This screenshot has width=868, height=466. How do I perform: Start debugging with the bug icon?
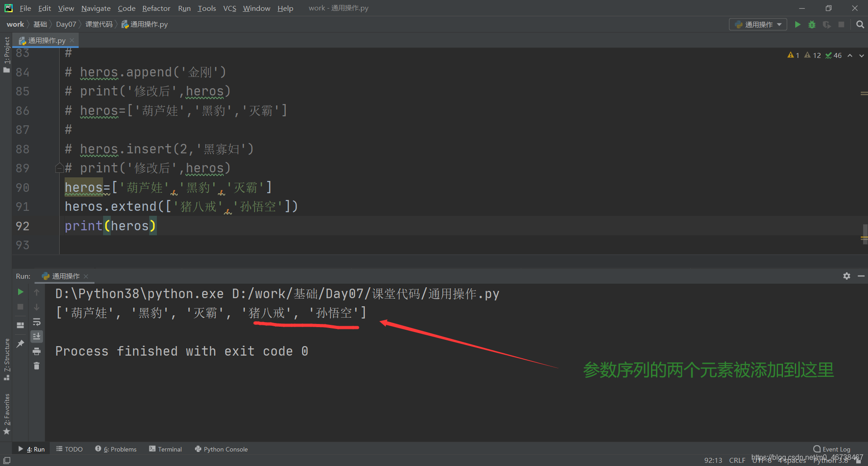[812, 24]
